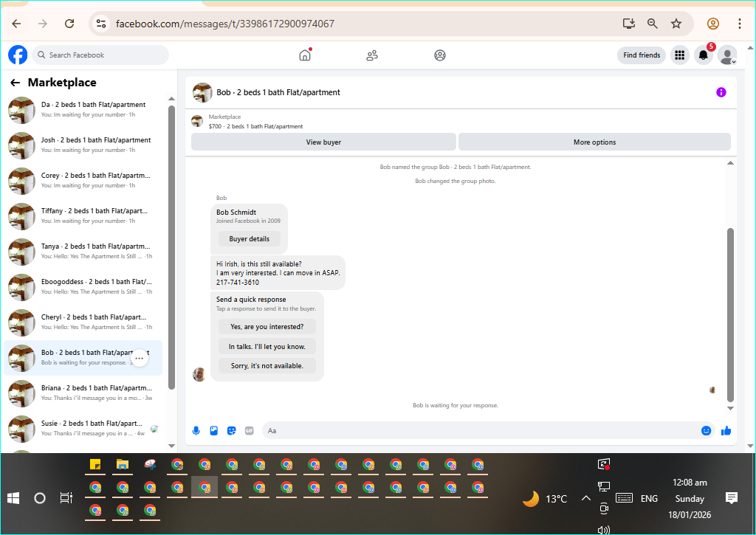Open Chrome three-dot menu
The image size is (756, 535).
coord(739,24)
